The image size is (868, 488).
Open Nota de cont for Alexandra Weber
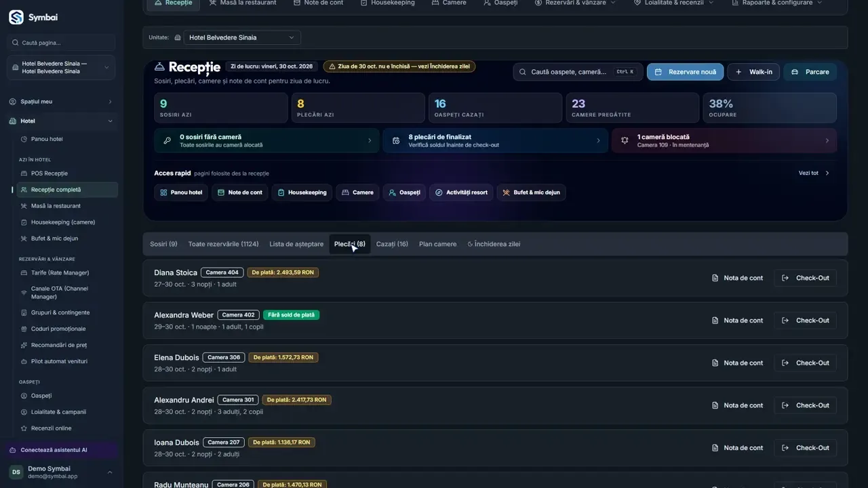coord(737,321)
